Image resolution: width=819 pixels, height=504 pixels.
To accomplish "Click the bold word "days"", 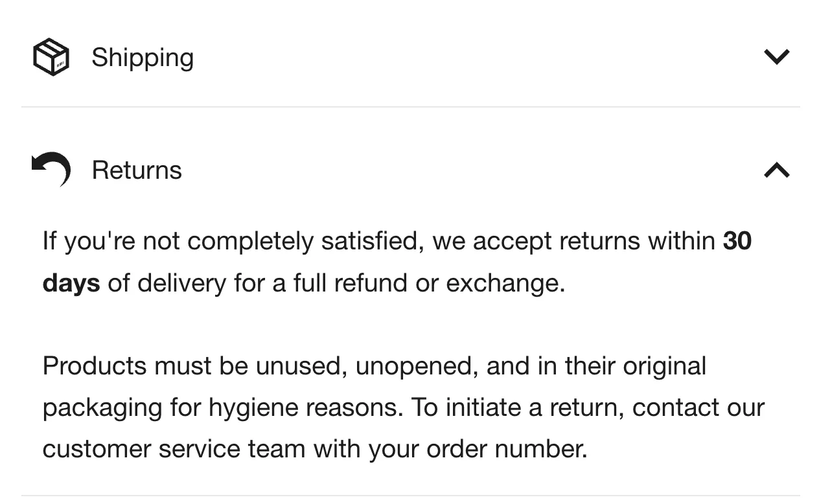I will (71, 283).
